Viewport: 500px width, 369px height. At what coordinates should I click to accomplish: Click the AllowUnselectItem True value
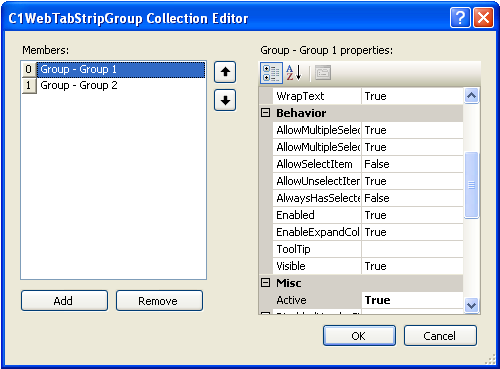(412, 181)
